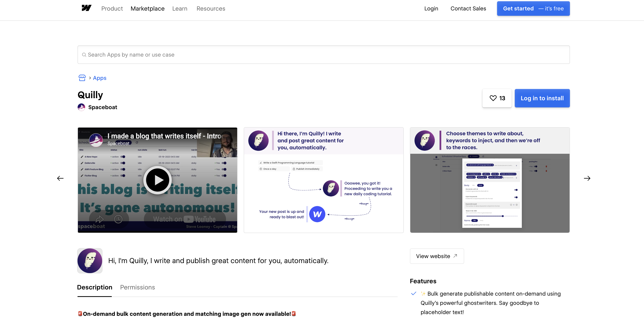The image size is (644, 321).
Task: Click Get started — it's free button
Action: 533,8
